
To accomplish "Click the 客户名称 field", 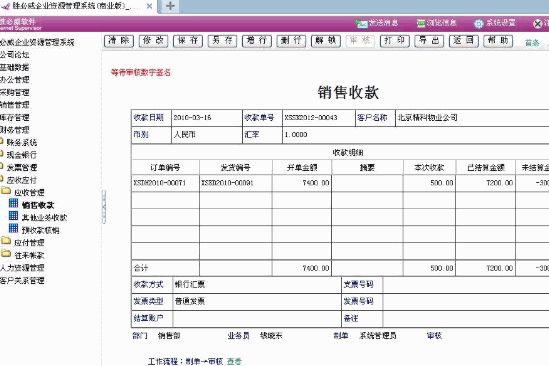I will pos(472,118).
